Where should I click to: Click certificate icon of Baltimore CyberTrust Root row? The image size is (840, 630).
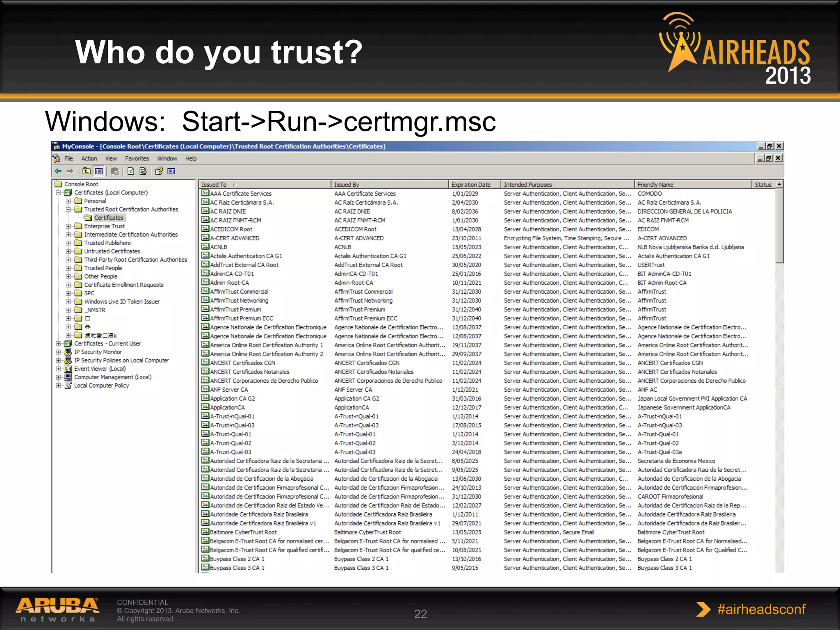(x=205, y=532)
